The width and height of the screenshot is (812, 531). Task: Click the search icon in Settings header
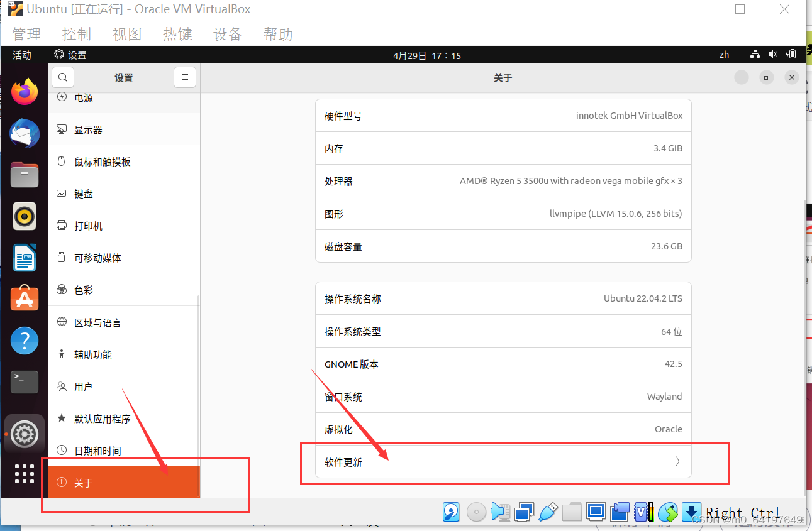(x=63, y=77)
